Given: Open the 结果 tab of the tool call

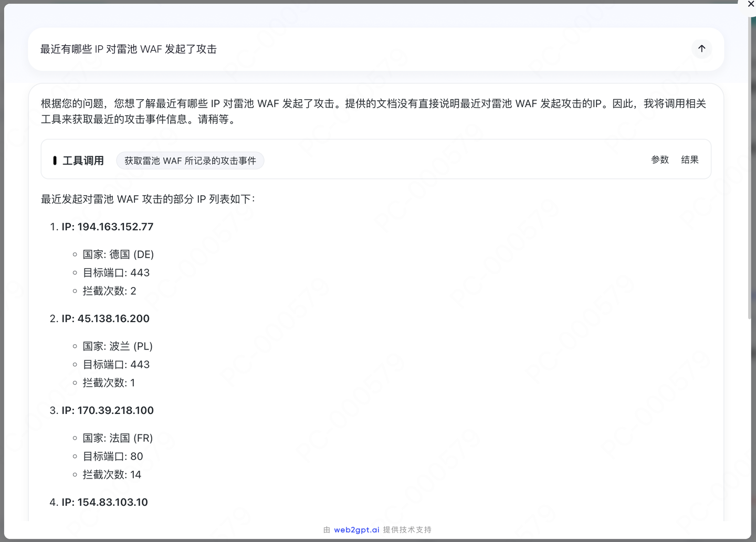Looking at the screenshot, I should (690, 160).
